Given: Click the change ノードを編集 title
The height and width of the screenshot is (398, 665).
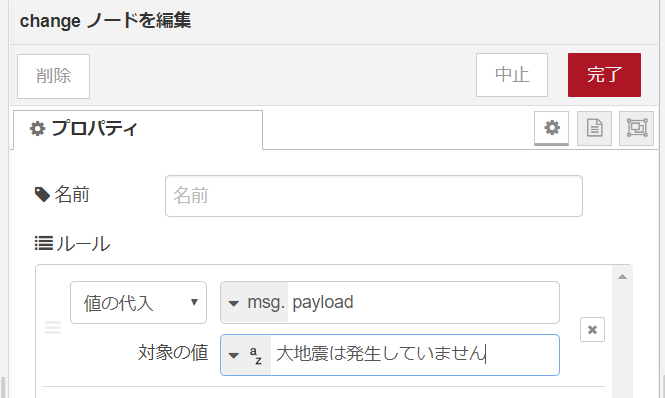Looking at the screenshot, I should click(105, 21).
